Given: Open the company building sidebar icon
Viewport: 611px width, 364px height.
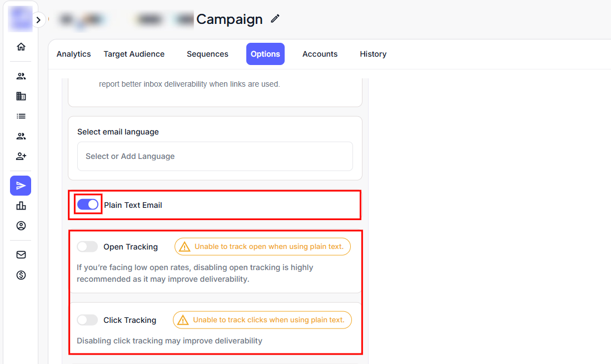Looking at the screenshot, I should point(21,96).
